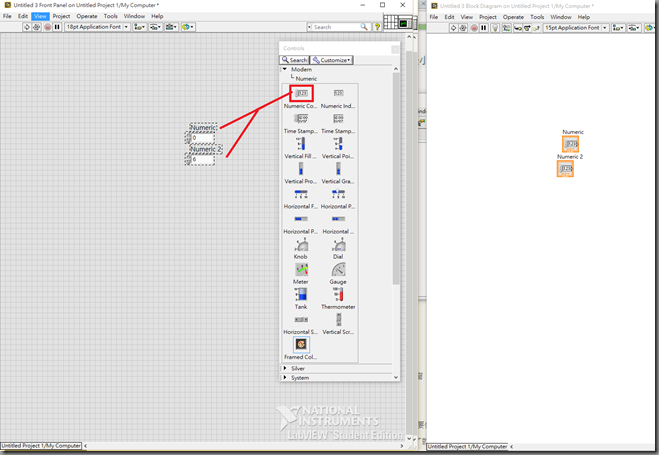Screen dimensions: 659x455
Task: Select Vertical Scrollbar control in palette
Action: click(338, 320)
